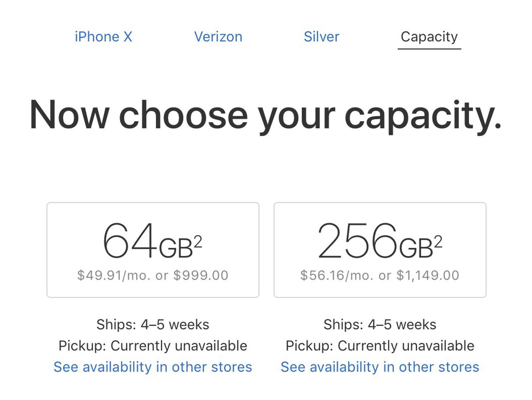Click the underline beneath Capacity tab
532x400 pixels.
(429, 49)
